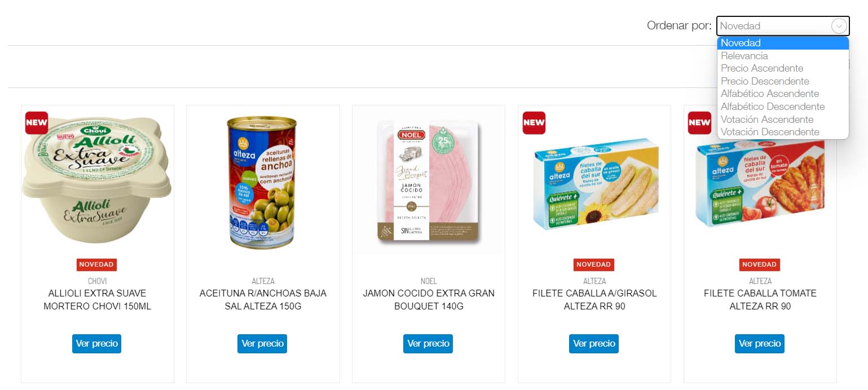Click Ver precio for Aceituna R/Anchoas
868x390 pixels.
(262, 344)
